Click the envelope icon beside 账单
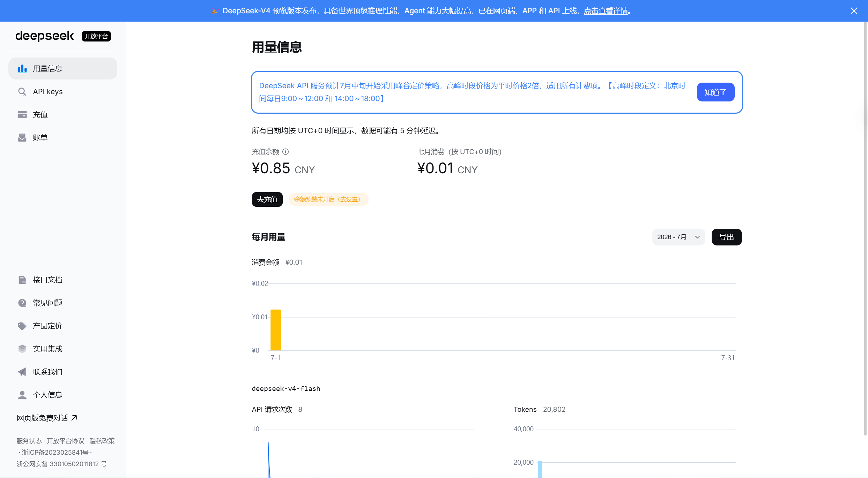The image size is (868, 478). coord(22,138)
